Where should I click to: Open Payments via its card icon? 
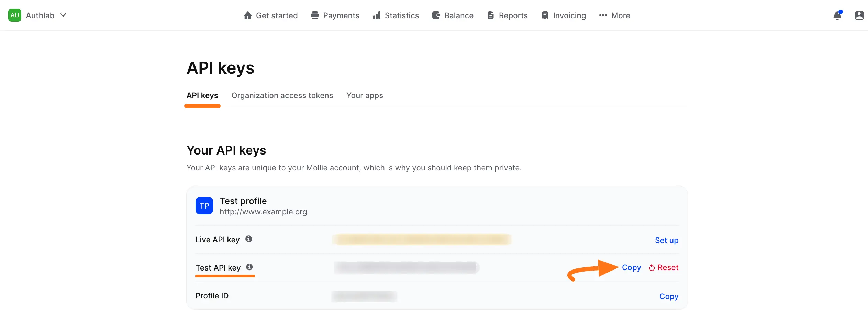point(314,15)
